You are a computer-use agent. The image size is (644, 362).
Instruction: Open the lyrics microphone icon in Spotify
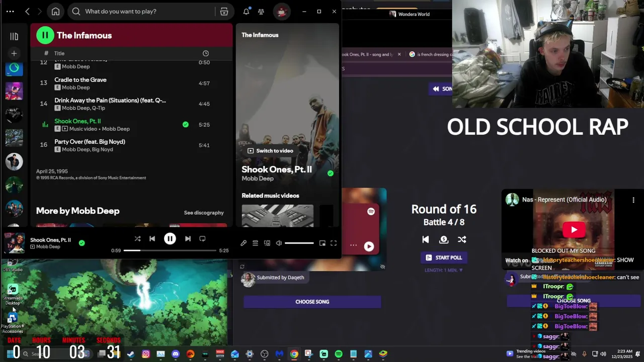[244, 243]
